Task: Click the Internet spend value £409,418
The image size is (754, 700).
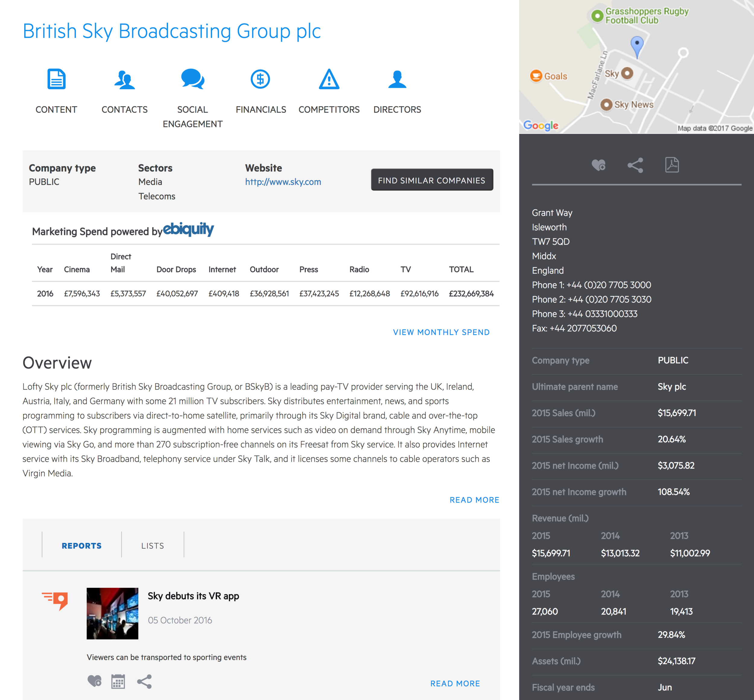Action: coord(223,294)
